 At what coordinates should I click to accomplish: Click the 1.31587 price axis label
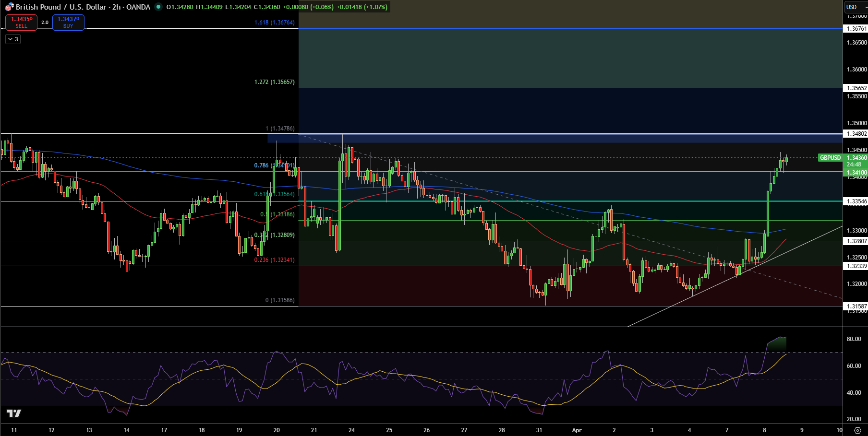tap(856, 306)
